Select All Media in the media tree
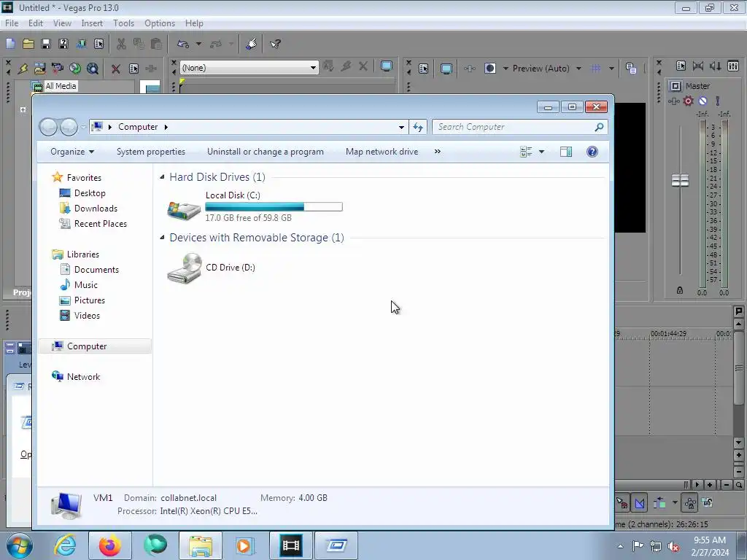This screenshot has width=747, height=560. (61, 86)
